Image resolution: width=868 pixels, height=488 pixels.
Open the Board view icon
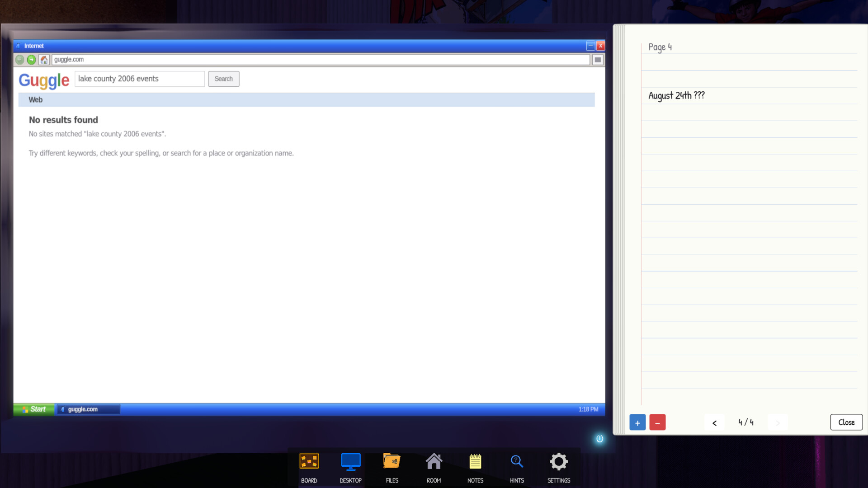click(x=309, y=461)
